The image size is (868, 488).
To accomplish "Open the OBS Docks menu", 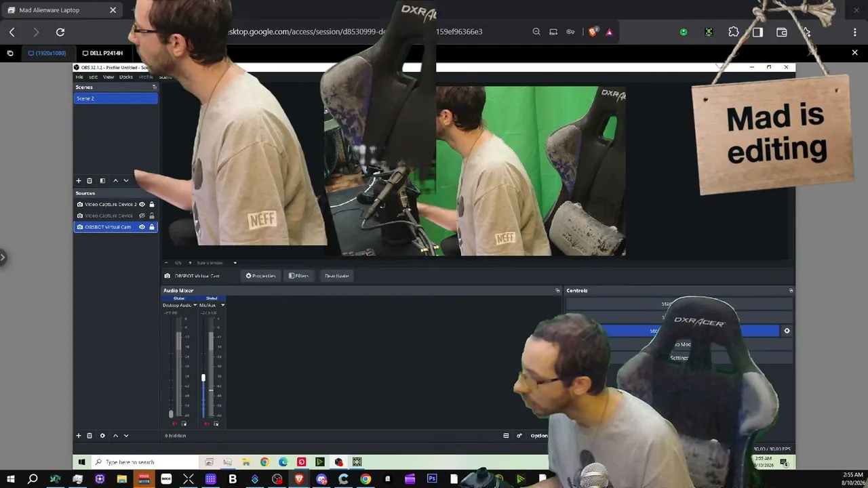I will pyautogui.click(x=126, y=77).
